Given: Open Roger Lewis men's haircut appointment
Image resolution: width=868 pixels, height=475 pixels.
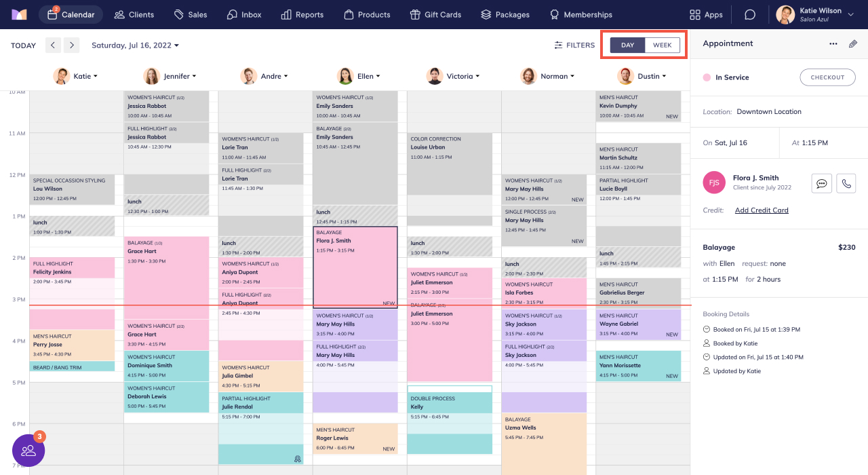Looking at the screenshot, I should [x=355, y=439].
